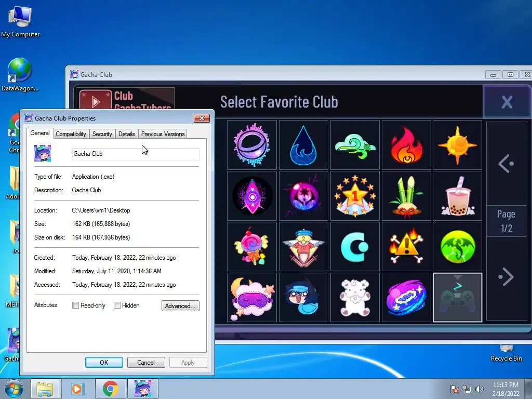Click the Modified date July 11, 2020
The image size is (532, 399).
click(117, 271)
